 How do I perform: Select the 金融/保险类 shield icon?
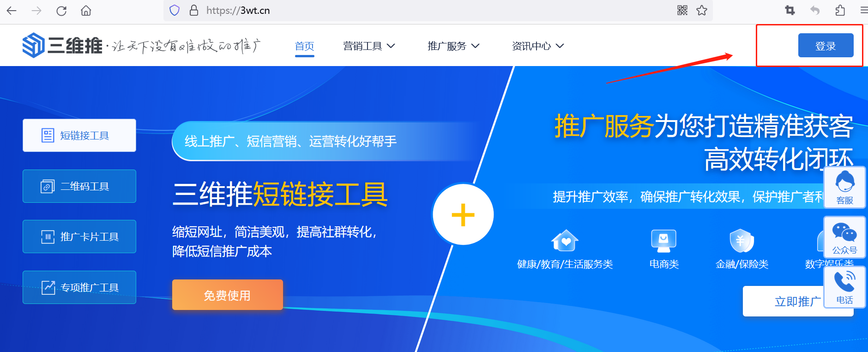tap(741, 241)
